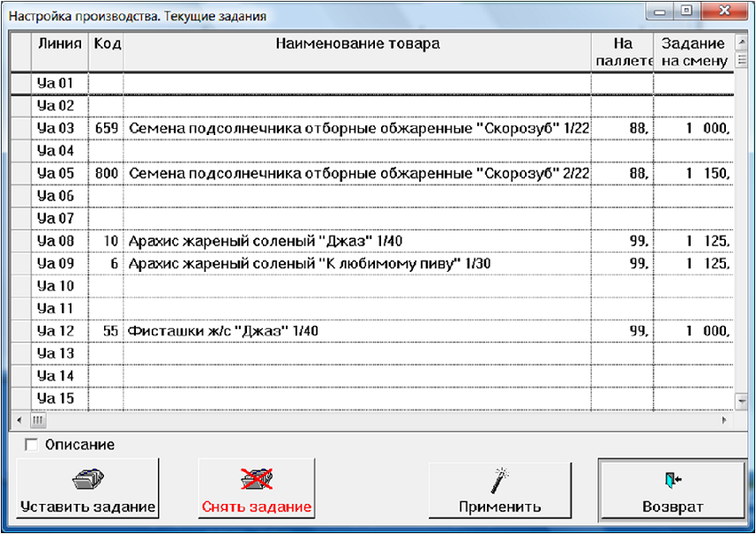The image size is (756, 534).
Task: Click product code 800
Action: point(107,173)
